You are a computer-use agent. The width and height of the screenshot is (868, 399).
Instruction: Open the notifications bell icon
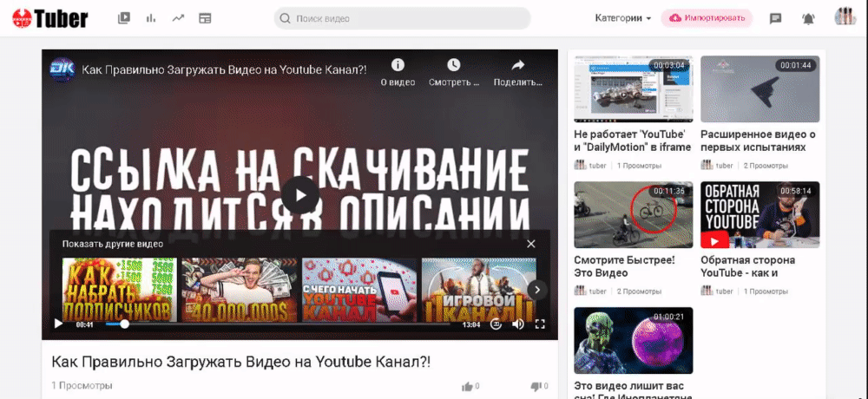(808, 18)
